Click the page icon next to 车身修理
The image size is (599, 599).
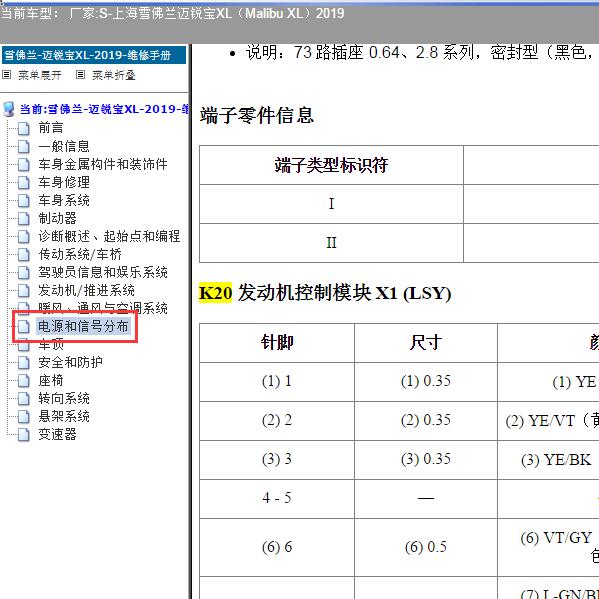(24, 182)
